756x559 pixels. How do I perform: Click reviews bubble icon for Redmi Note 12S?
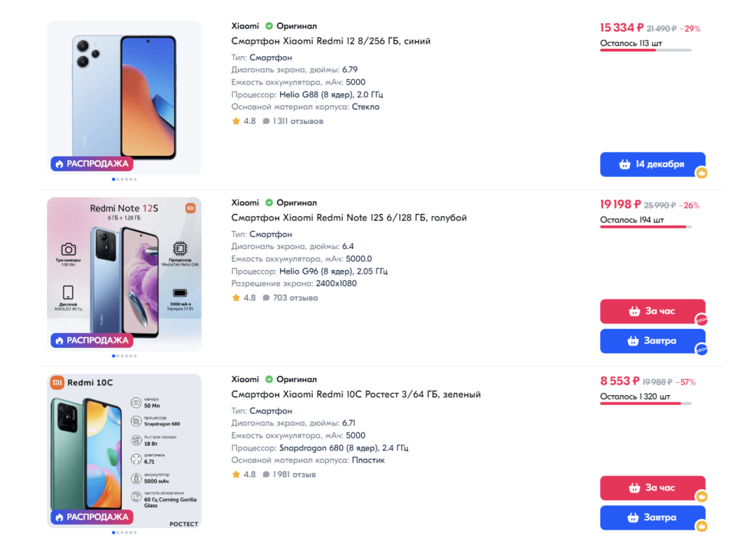(x=266, y=298)
